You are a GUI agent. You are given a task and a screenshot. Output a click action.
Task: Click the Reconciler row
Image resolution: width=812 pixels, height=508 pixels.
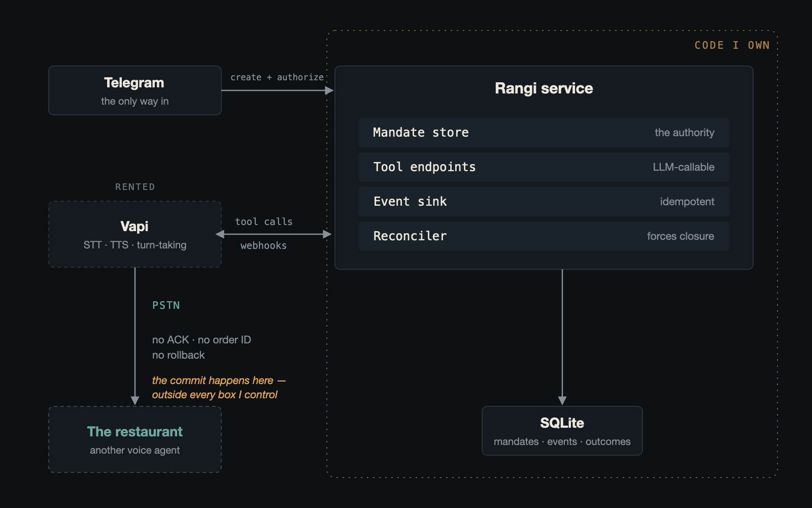click(544, 236)
